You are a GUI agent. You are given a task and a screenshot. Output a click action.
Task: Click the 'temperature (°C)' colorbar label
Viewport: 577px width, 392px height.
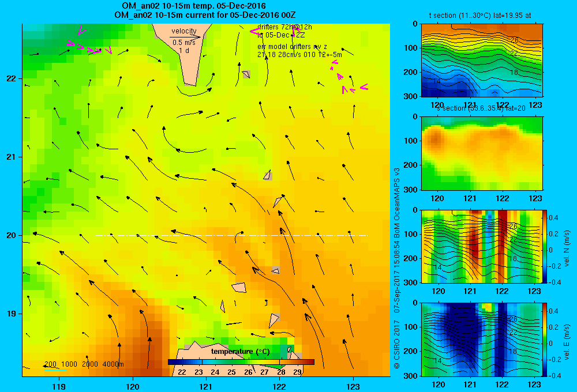[x=240, y=352]
